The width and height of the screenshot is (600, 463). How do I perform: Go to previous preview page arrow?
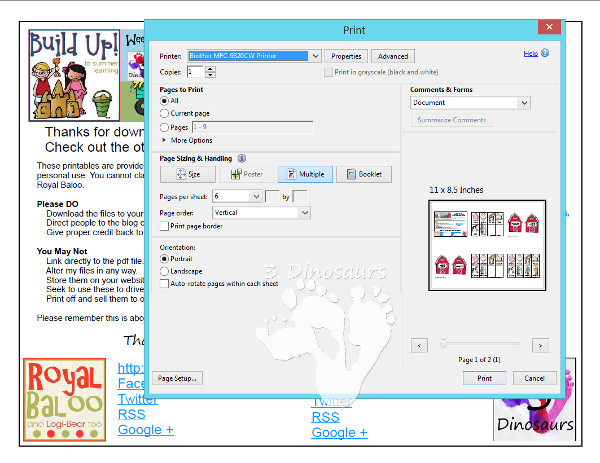click(x=419, y=344)
